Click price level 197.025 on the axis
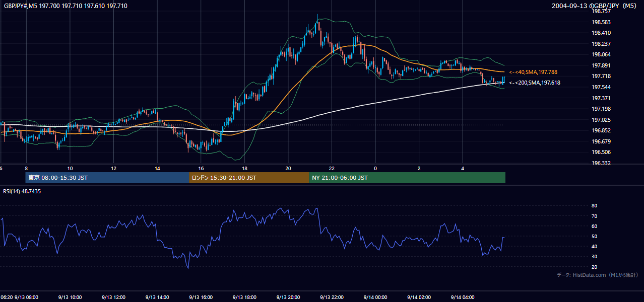Image resolution: width=644 pixels, height=302 pixels. [601, 120]
